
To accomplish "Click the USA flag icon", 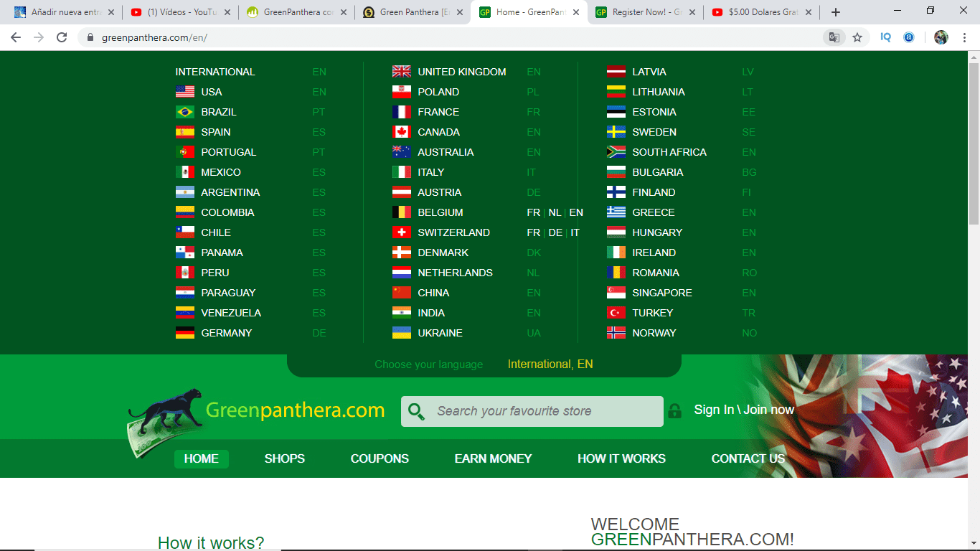I will tap(185, 92).
